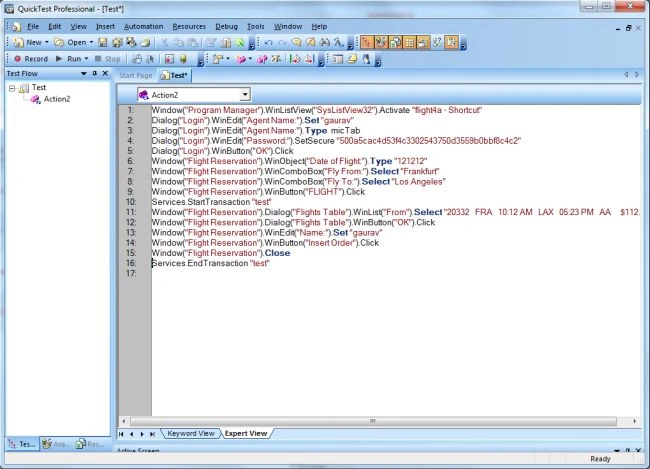Switch to the Resources bottom tab
650x469 pixels.
(90, 444)
